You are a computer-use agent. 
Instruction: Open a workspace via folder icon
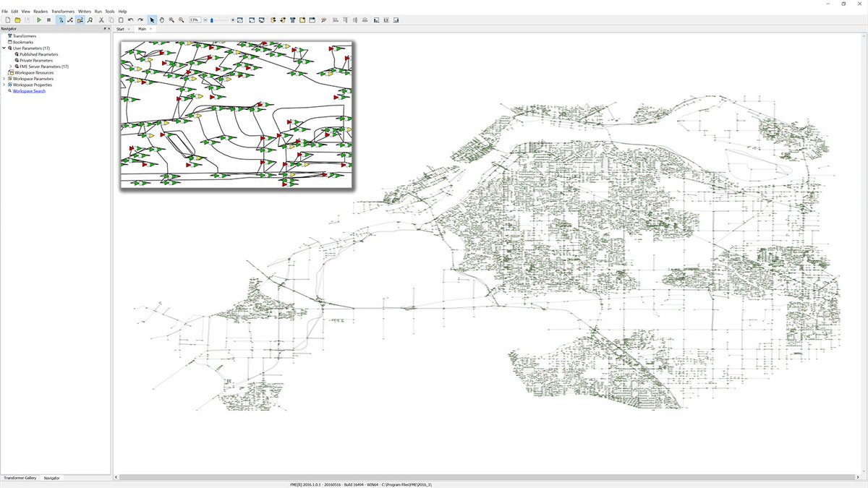click(x=18, y=20)
